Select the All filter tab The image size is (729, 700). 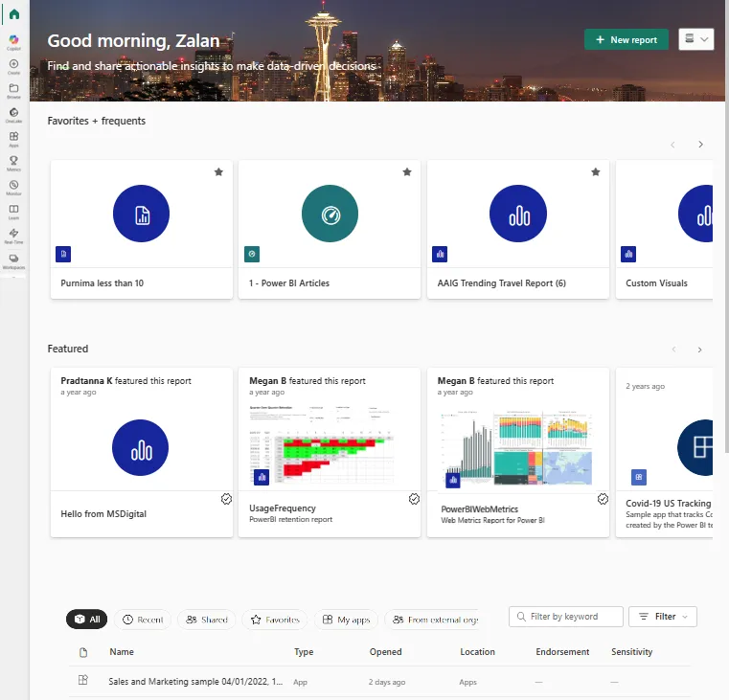(x=87, y=620)
